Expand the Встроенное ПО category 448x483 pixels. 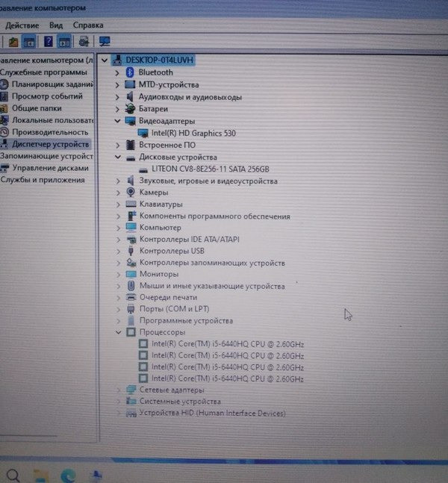[118, 145]
